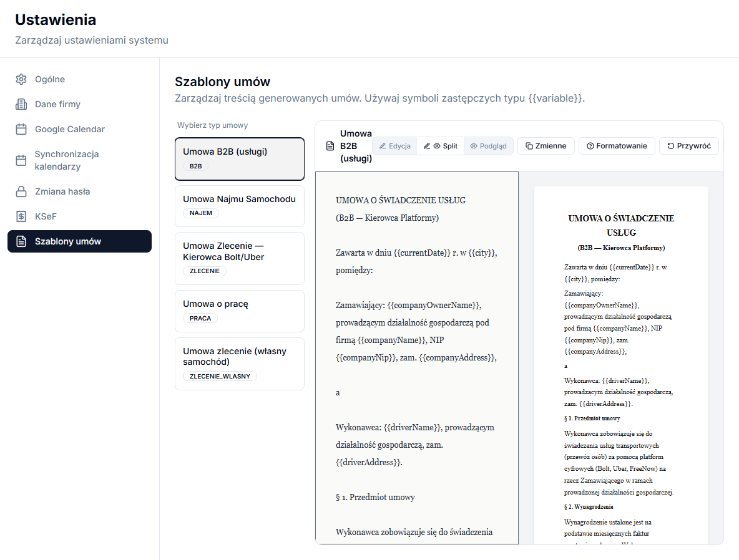Click "§ 2. Wynagrodzenie" heading in preview
Screen dimensions: 739x560
[589, 507]
